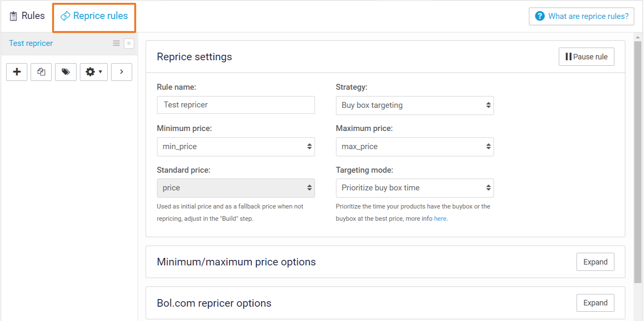Expand Bol.com repricer options
The image size is (644, 321).
(595, 303)
